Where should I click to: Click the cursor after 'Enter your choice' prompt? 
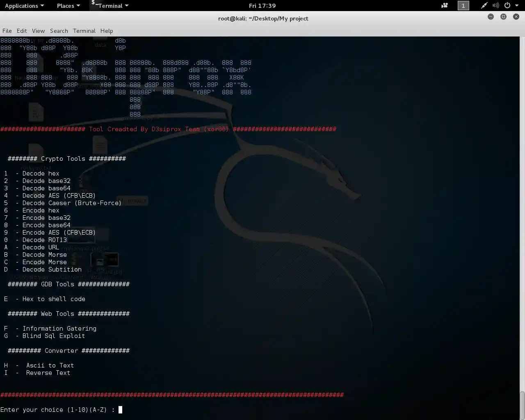(120, 410)
